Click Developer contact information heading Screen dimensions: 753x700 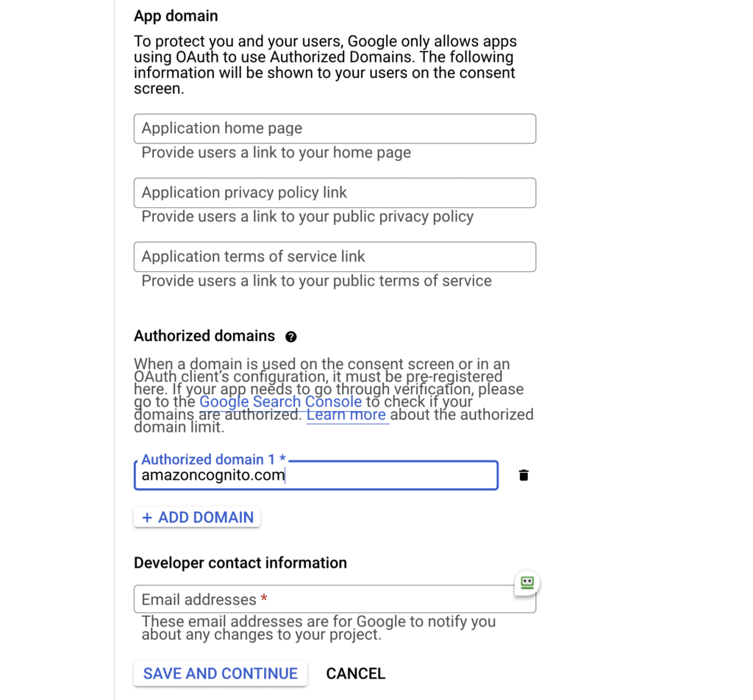click(240, 562)
